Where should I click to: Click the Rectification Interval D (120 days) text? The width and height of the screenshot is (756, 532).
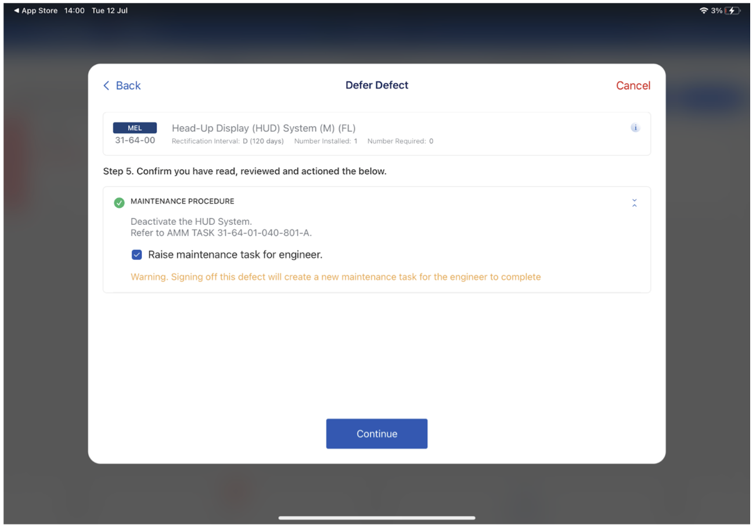click(x=228, y=141)
